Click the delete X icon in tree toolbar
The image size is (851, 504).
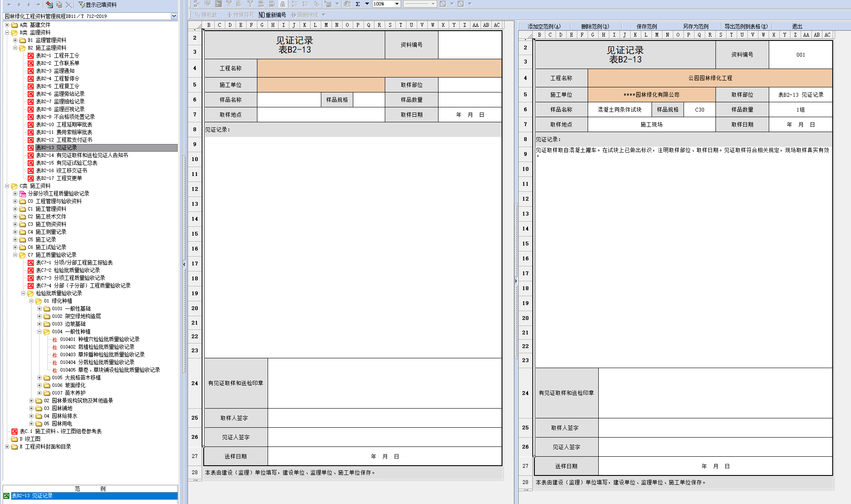69,5
